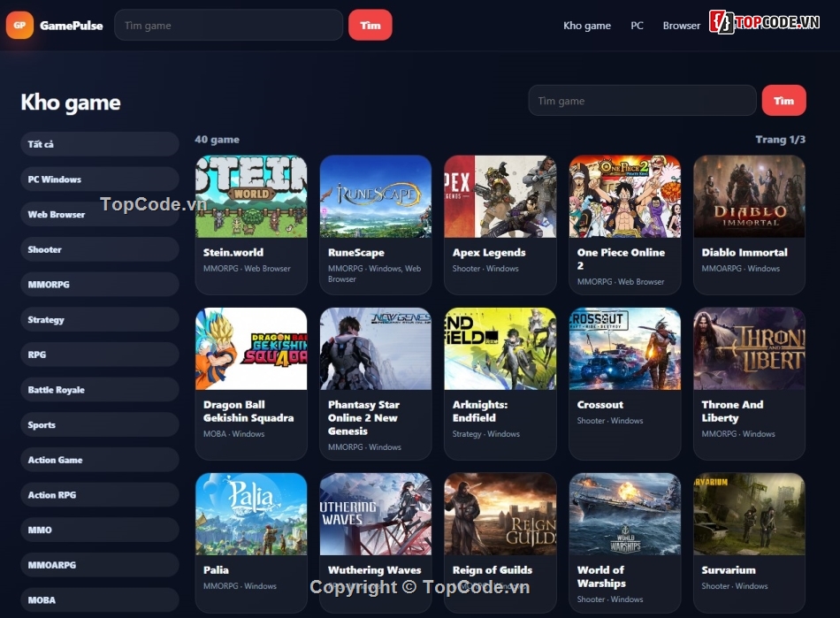
Task: Click the header red Tìm button
Action: click(370, 25)
